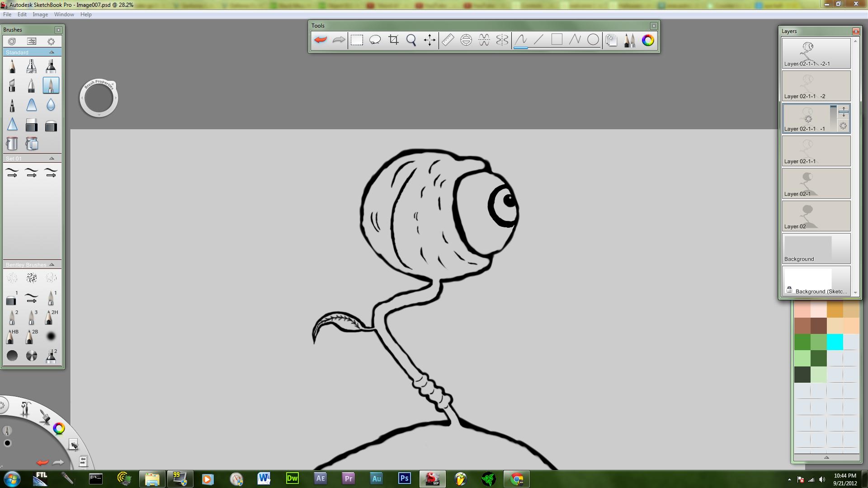Select the lasso selection tool
Screen dimensions: 868x488
coord(375,40)
